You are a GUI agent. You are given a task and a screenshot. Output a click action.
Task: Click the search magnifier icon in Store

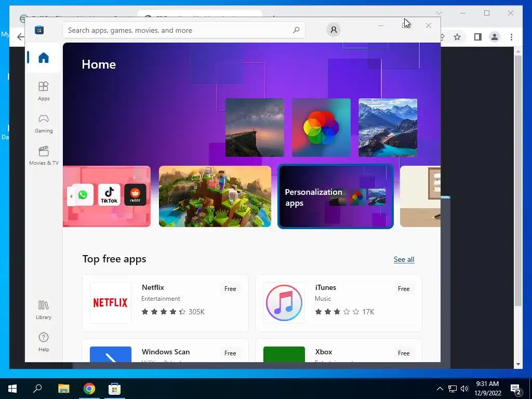point(296,30)
